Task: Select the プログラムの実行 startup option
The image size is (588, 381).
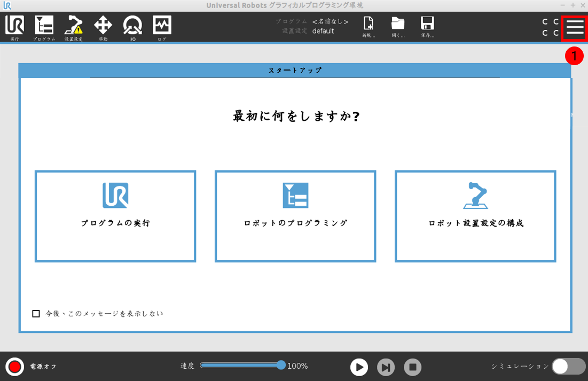Action: point(115,216)
